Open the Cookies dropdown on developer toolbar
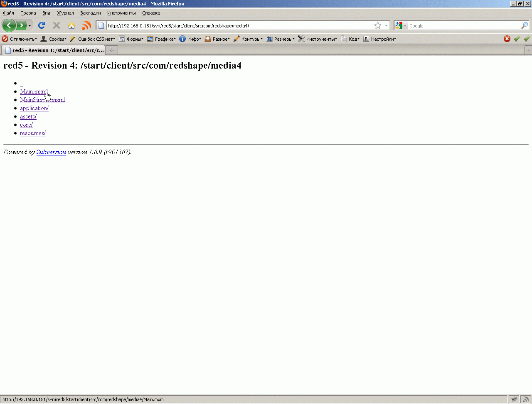This screenshot has width=532, height=404. [53, 39]
